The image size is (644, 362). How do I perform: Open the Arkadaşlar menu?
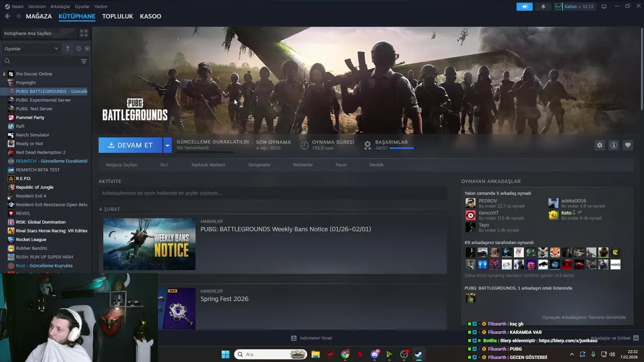(60, 7)
